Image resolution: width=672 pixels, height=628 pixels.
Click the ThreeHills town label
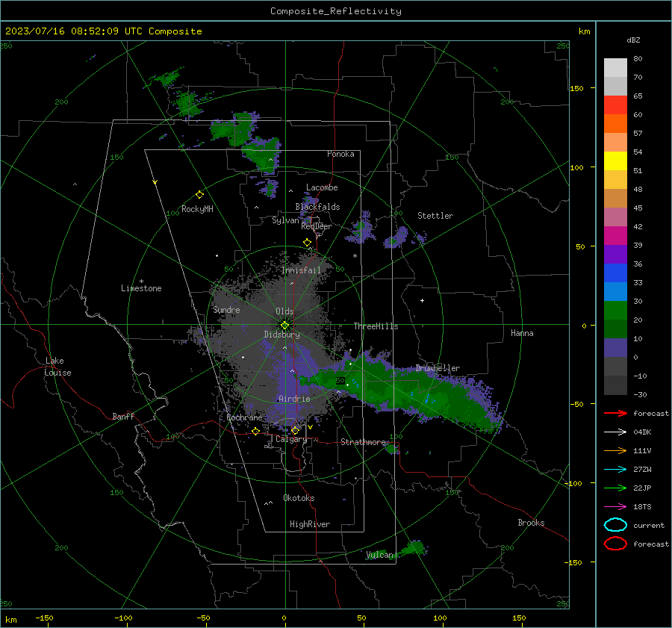pos(376,326)
